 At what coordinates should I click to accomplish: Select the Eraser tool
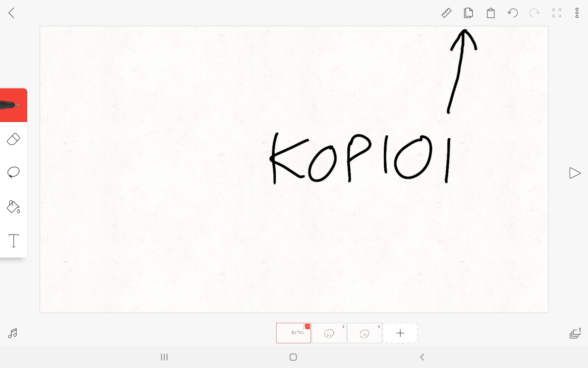(13, 139)
